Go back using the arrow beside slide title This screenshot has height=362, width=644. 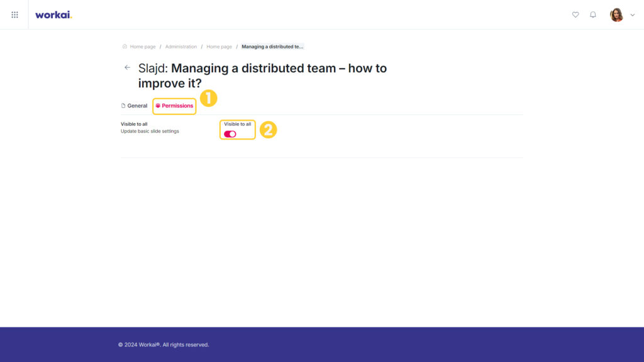pos(127,67)
